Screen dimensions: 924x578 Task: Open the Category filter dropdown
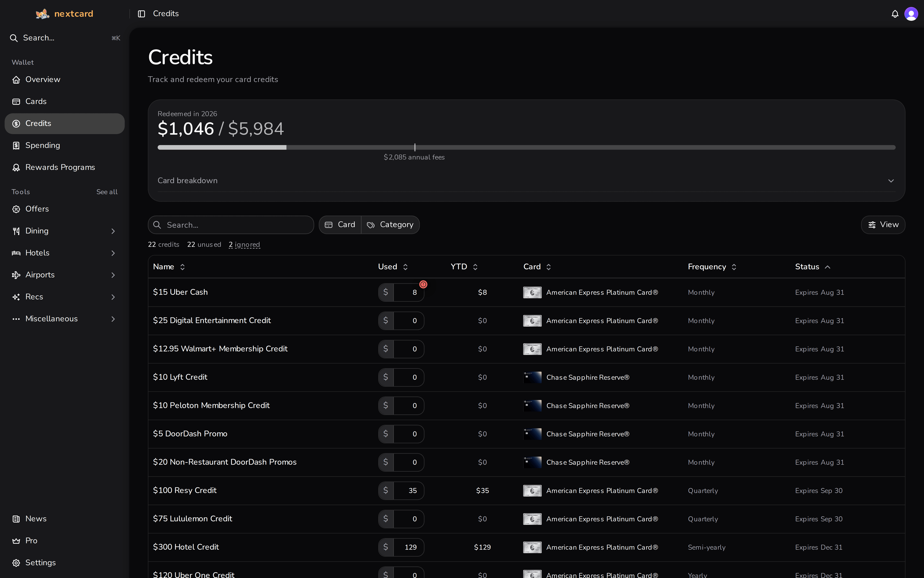point(390,225)
